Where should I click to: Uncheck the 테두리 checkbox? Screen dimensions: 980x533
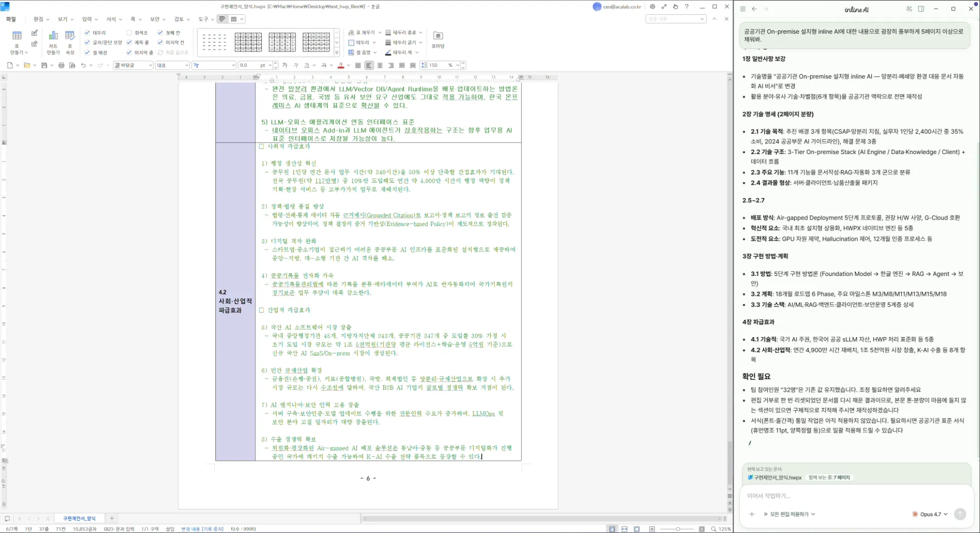pos(87,33)
